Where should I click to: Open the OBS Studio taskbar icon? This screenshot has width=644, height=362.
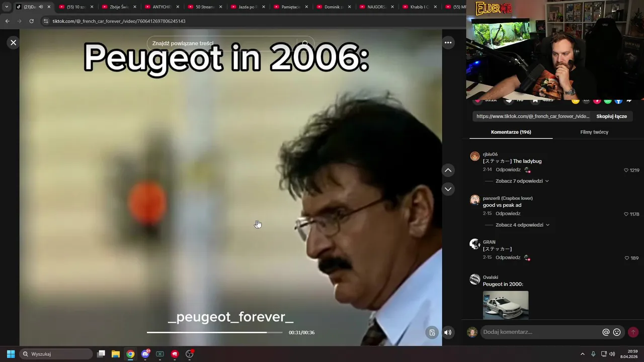[190, 354]
